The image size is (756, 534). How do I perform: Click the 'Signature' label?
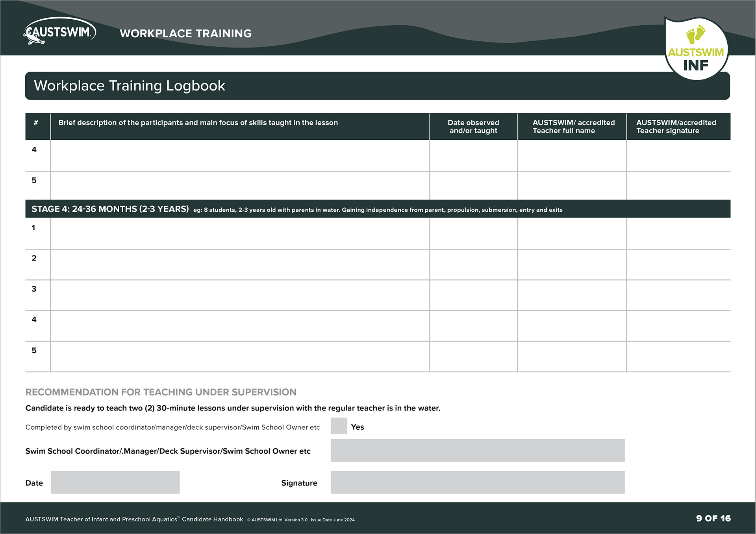click(299, 483)
